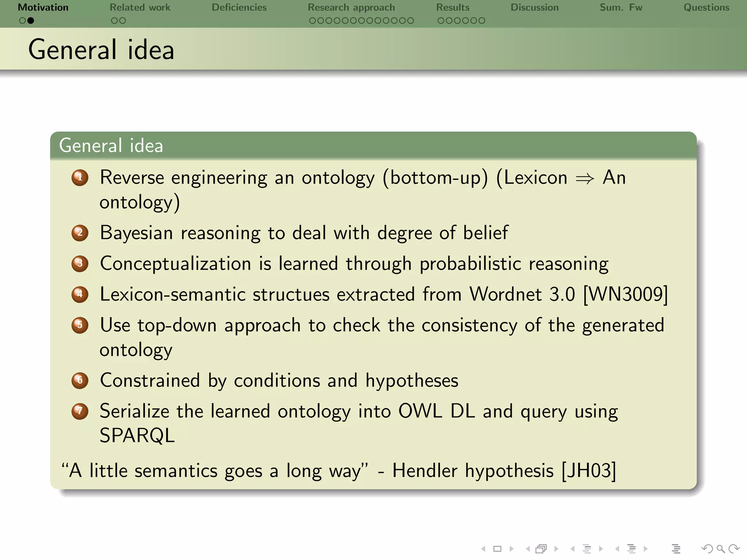This screenshot has width=747, height=560.
Task: Click 'Constrained by conditions and hypotheses'
Action: coord(279,381)
